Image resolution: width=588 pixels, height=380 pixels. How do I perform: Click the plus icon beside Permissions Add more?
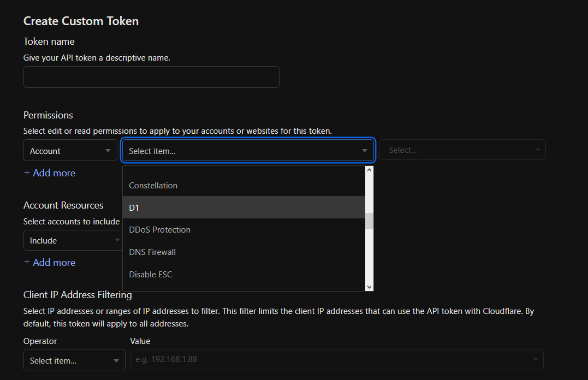point(27,173)
